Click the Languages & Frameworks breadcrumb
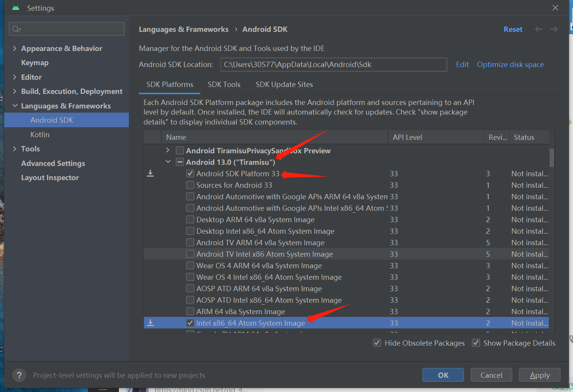 183,29
